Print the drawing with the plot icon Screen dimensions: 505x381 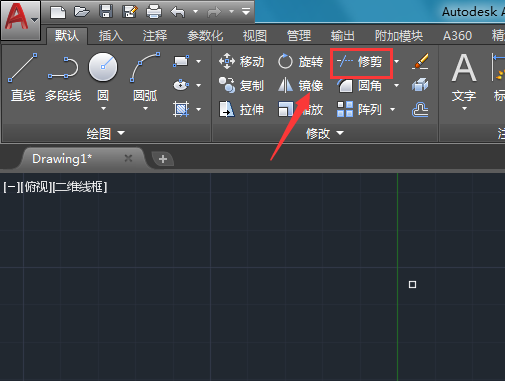pyautogui.click(x=154, y=12)
